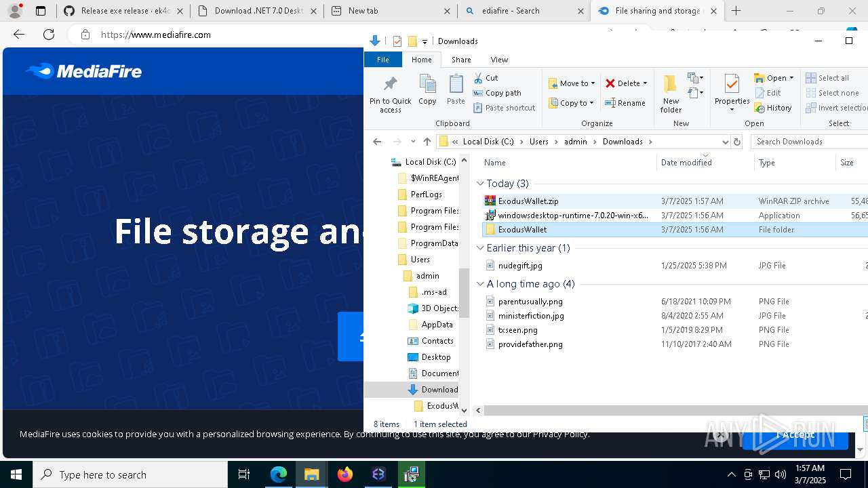Viewport: 868px width, 488px height.
Task: Open the File ribbon tab
Action: pos(383,60)
